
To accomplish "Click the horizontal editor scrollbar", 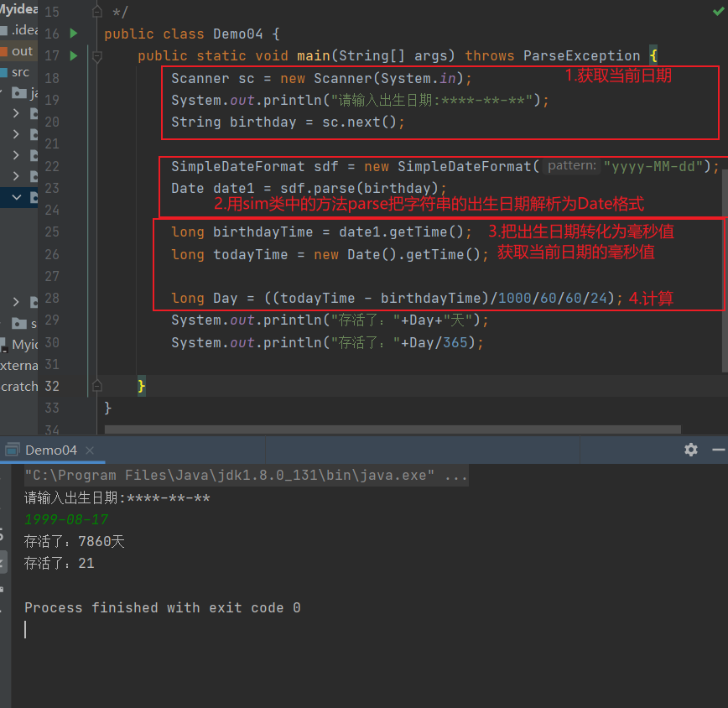I will [393, 429].
